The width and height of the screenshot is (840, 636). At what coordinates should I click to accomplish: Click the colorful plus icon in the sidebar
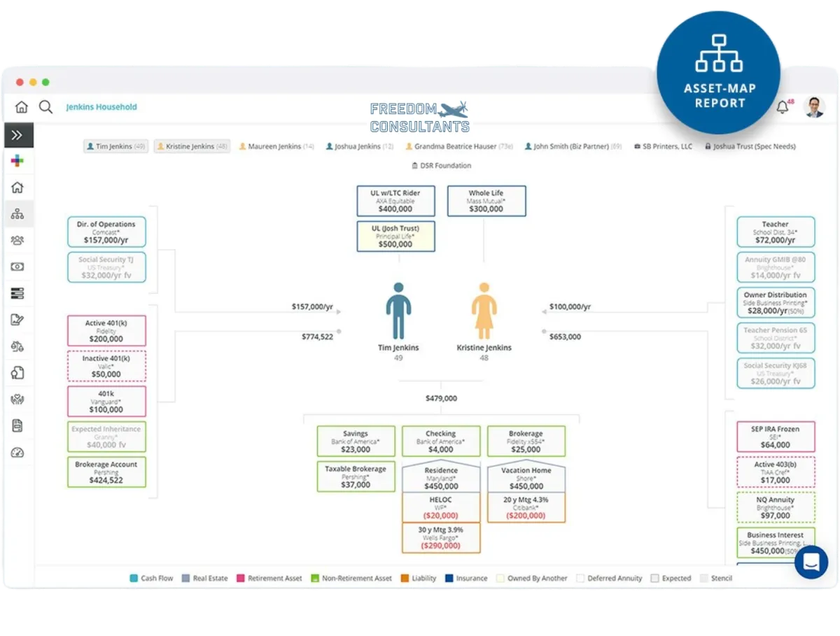click(x=17, y=161)
